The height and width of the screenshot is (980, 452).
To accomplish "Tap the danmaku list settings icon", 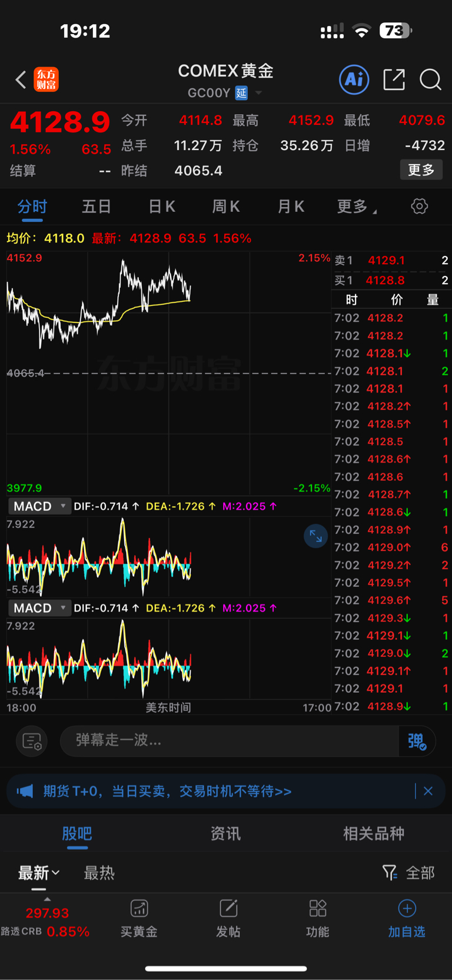I will pos(32,741).
